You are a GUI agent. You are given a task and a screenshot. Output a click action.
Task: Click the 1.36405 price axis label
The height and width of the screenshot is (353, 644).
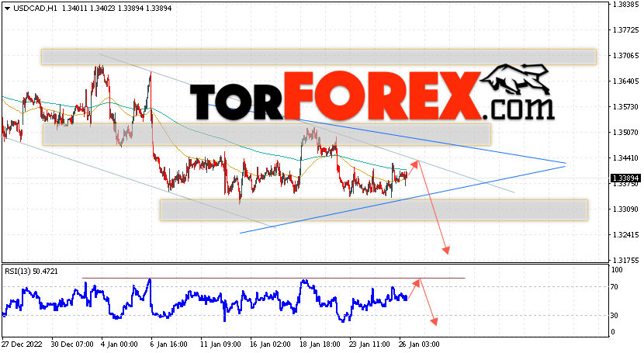625,81
